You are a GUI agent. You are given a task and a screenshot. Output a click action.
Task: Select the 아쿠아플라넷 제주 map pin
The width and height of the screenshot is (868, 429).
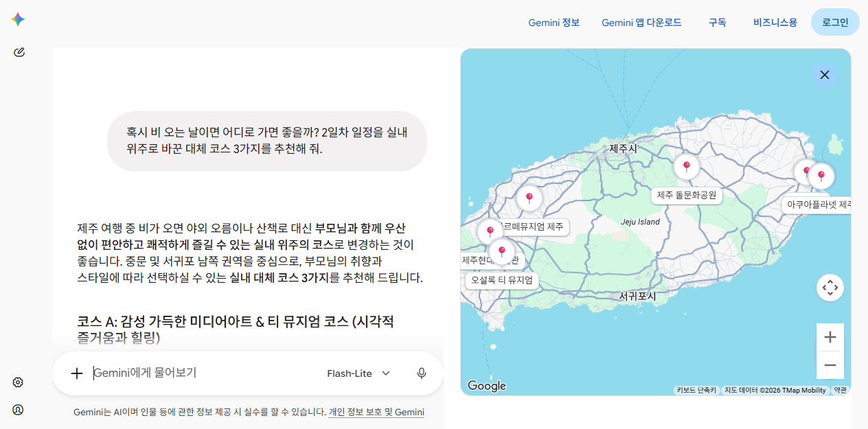click(x=821, y=176)
